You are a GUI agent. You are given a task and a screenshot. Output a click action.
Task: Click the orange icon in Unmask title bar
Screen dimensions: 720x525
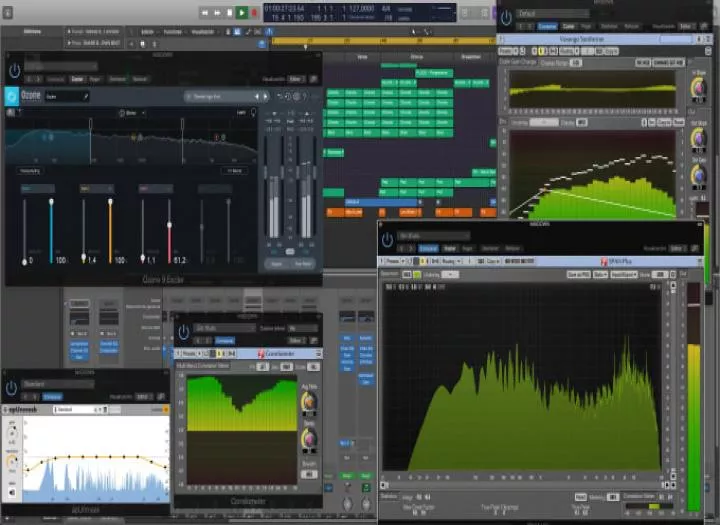tap(166, 409)
